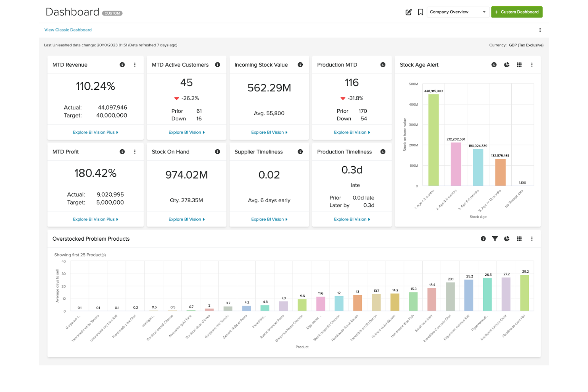The width and height of the screenshot is (588, 392).
Task: Open MTD Profit three-dot options menu
Action: tap(135, 152)
